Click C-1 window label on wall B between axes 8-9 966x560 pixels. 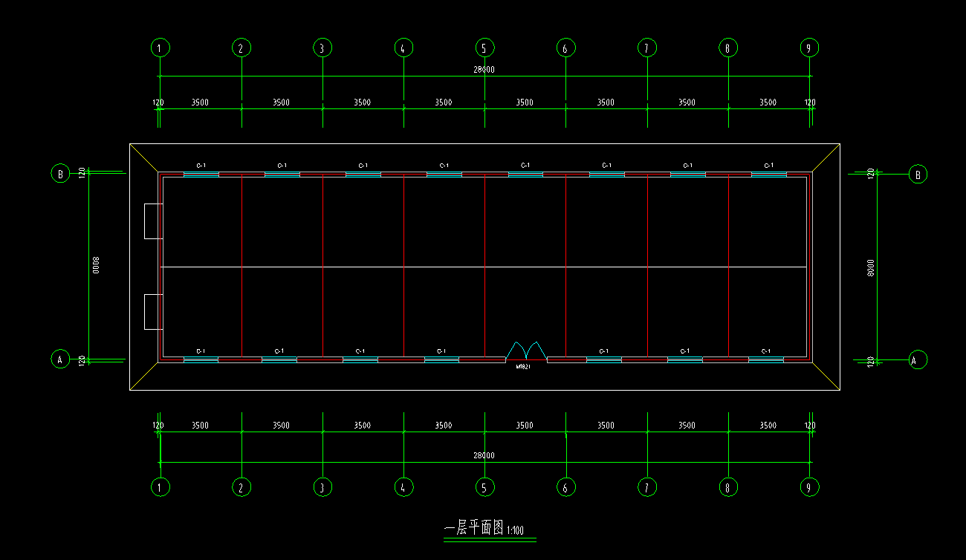768,166
